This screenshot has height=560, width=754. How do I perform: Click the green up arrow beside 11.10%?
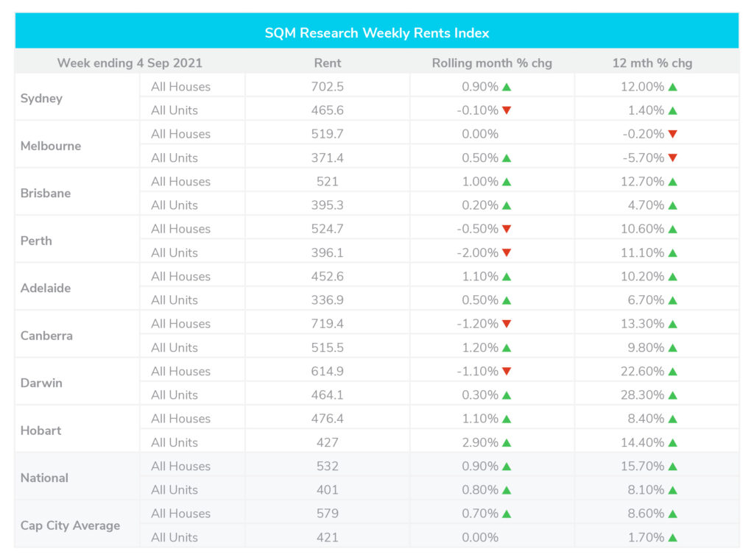coord(672,253)
